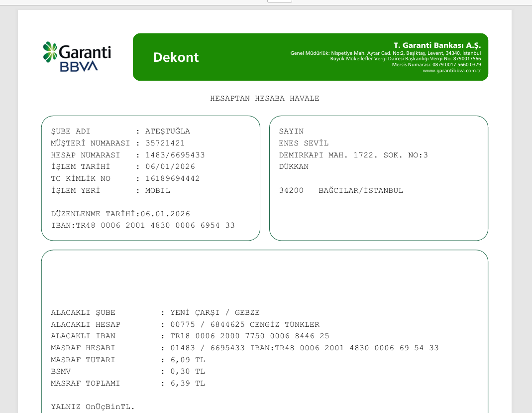Screen dimensions: 532x413
Task: Select BSMV amount 0,30 TL
Action: [x=188, y=372]
